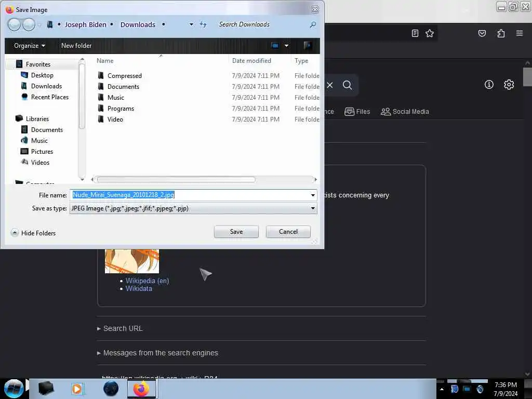Bookmark the page with the star icon
The image size is (532, 399).
pos(430,33)
